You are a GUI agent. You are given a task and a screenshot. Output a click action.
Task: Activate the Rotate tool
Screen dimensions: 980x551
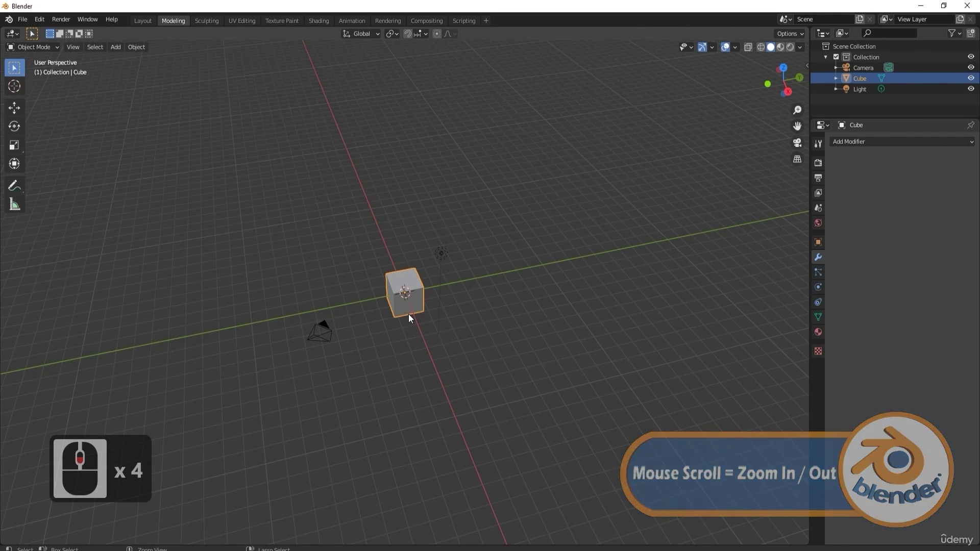(14, 126)
